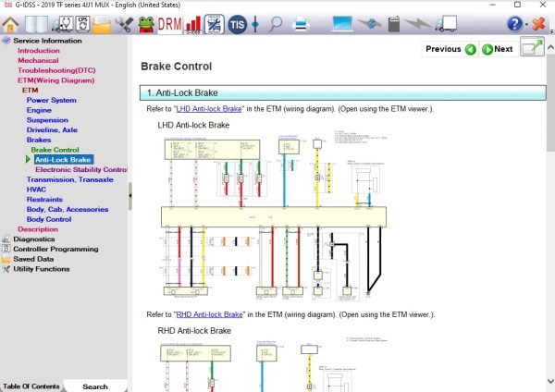Image resolution: width=555 pixels, height=392 pixels.
Task: Open Controller Programming in sidebar
Action: tap(55, 249)
